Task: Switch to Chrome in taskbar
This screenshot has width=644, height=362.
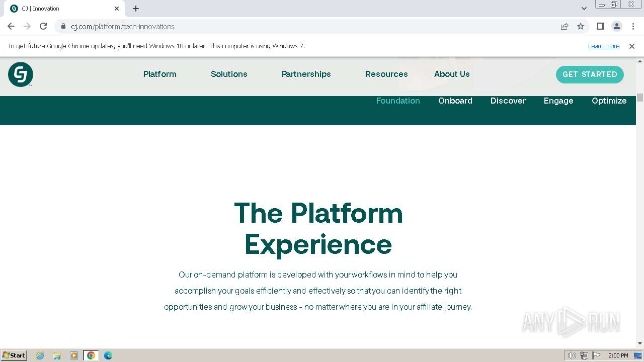Action: tap(91, 355)
